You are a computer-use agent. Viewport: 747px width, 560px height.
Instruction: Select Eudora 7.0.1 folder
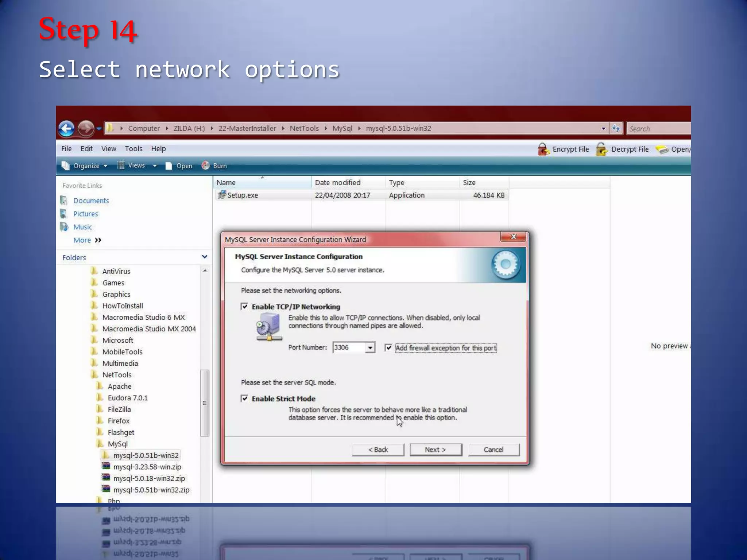[128, 398]
